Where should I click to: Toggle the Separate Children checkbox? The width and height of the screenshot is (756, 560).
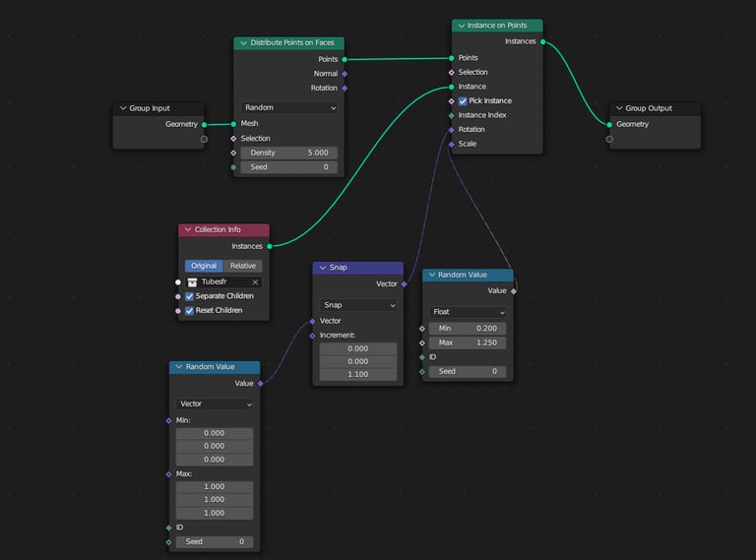pos(189,296)
